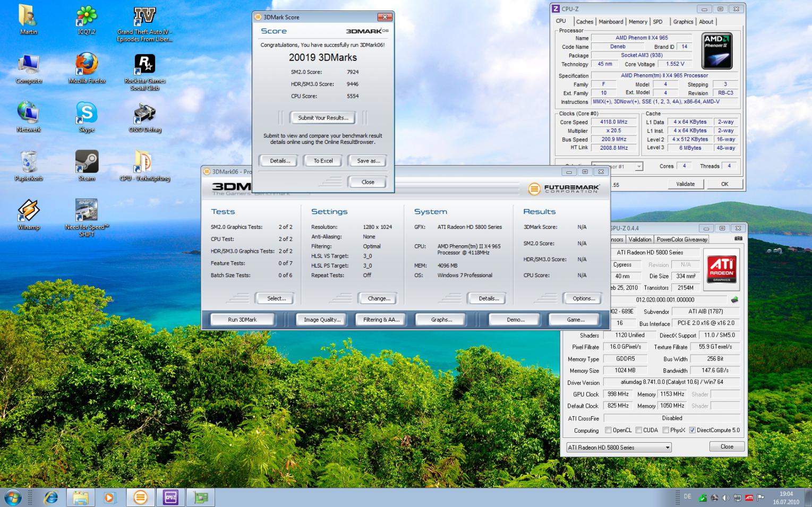Open the Papierkorb recycle bin
The height and width of the screenshot is (507, 812).
[29, 166]
